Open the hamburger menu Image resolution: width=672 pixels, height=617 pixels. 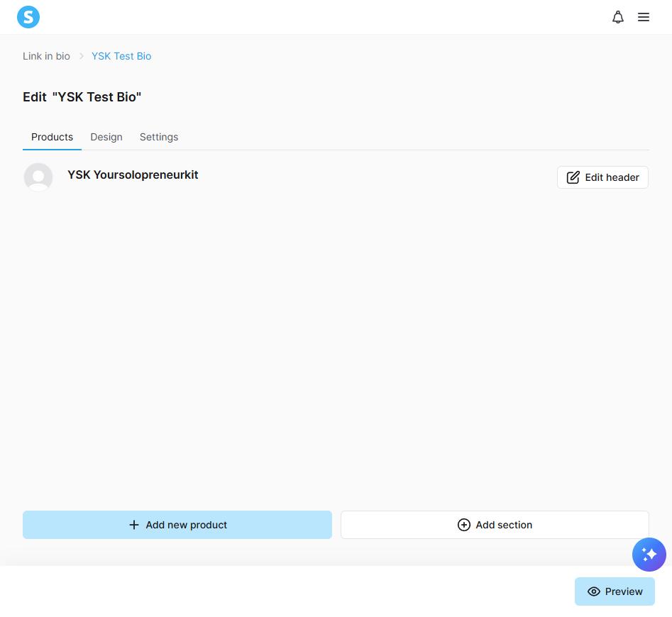pyautogui.click(x=644, y=17)
